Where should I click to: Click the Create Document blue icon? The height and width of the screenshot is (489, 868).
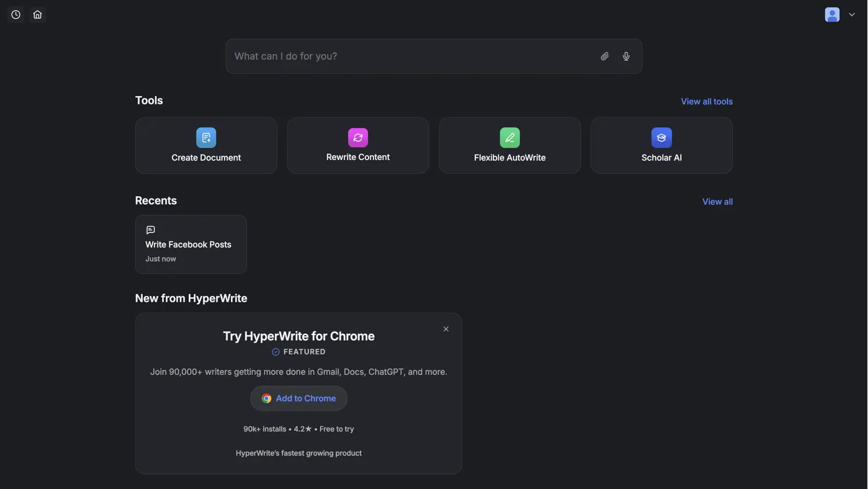click(206, 138)
